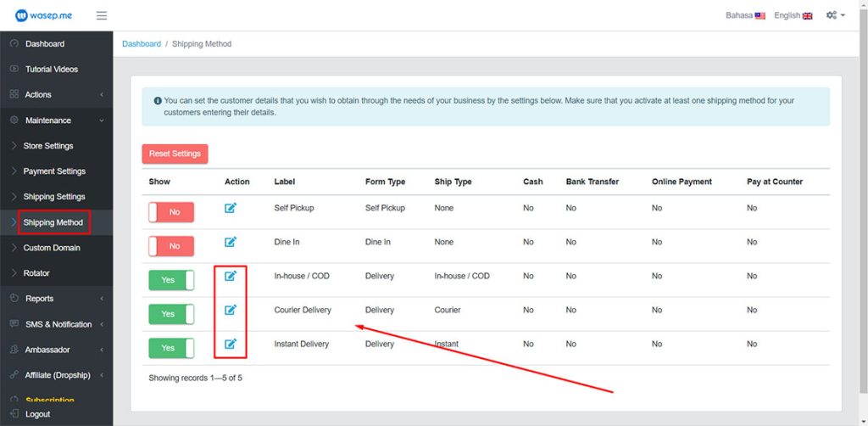Edit the Courier Delivery method
Screen dimensions: 868x426
tap(231, 310)
